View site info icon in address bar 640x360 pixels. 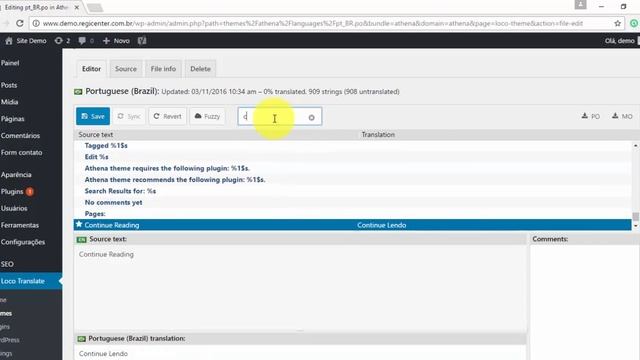[x=36, y=23]
